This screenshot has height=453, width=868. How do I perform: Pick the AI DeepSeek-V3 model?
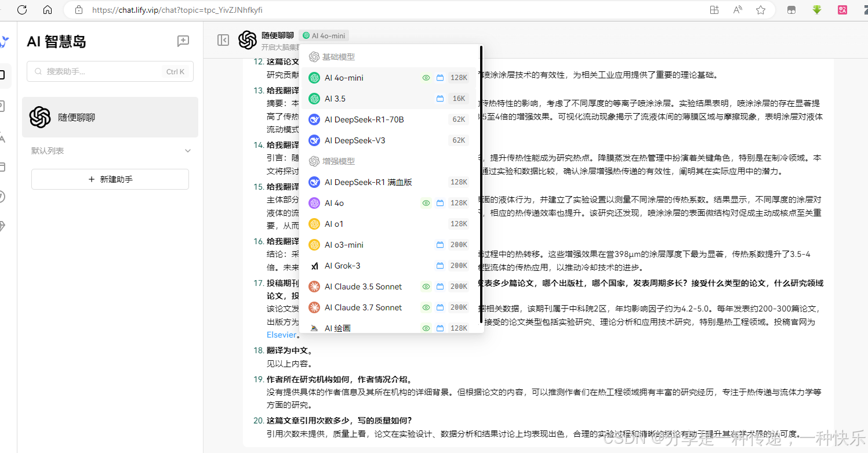pyautogui.click(x=388, y=140)
